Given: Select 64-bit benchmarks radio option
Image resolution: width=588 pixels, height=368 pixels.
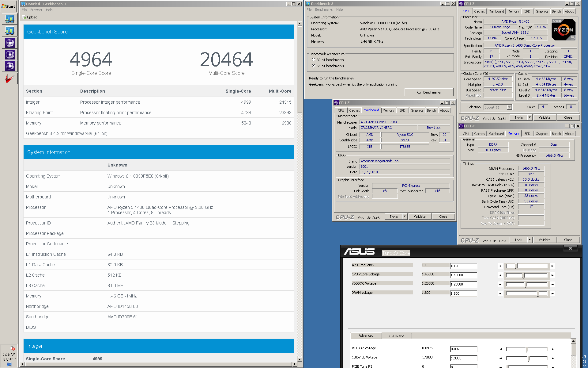Looking at the screenshot, I should [x=313, y=66].
